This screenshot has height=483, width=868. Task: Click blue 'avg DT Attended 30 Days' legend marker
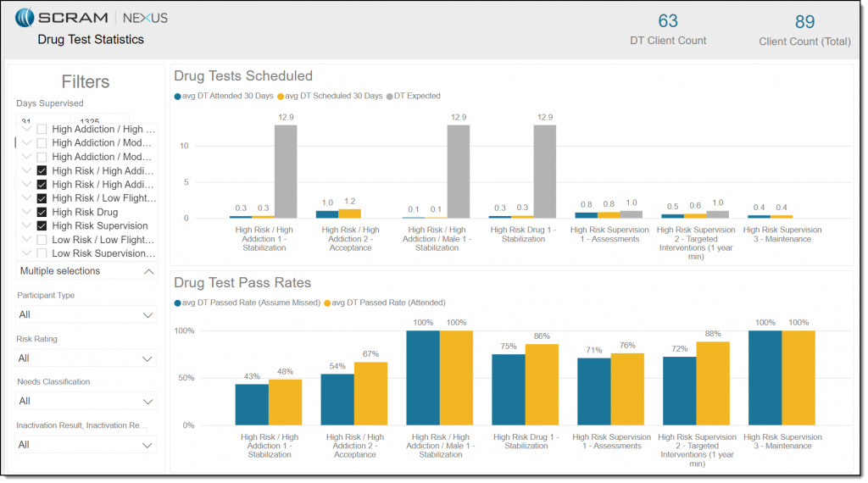point(178,96)
